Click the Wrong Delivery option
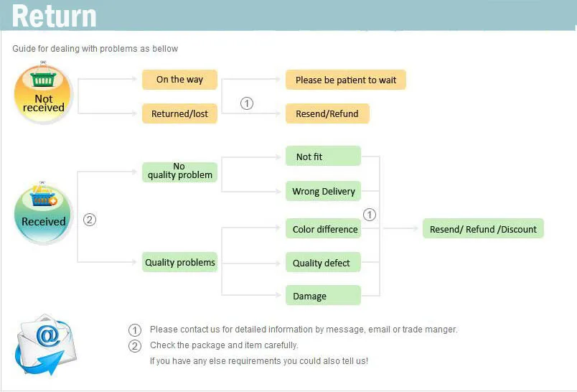 click(x=323, y=192)
